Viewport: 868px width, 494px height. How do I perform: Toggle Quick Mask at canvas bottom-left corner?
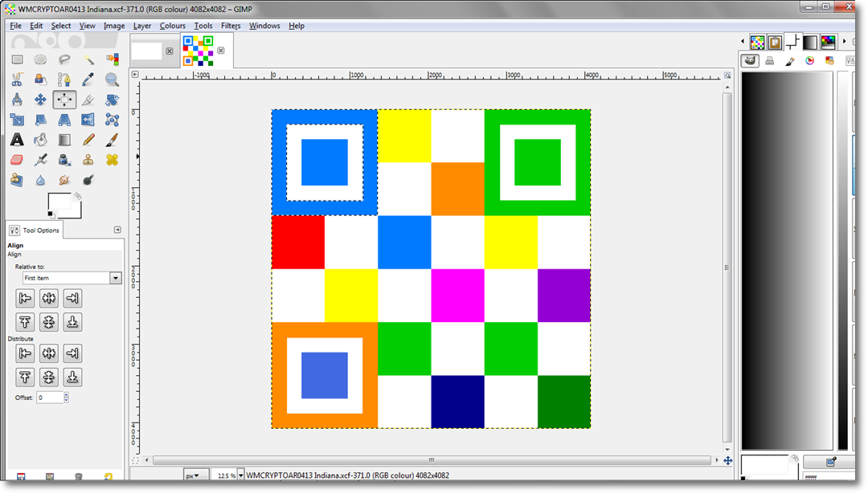[135, 460]
